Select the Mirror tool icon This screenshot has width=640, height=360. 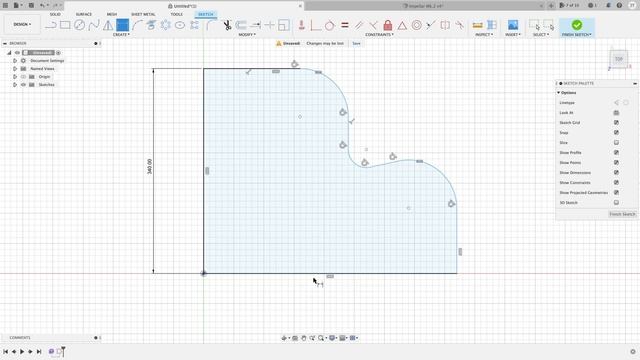point(108,25)
